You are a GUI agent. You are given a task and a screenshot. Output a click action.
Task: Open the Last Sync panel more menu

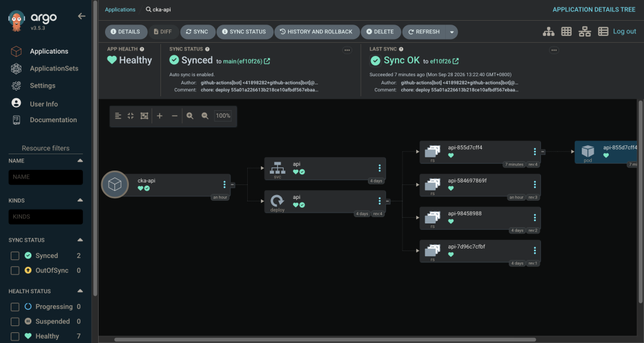click(x=554, y=50)
